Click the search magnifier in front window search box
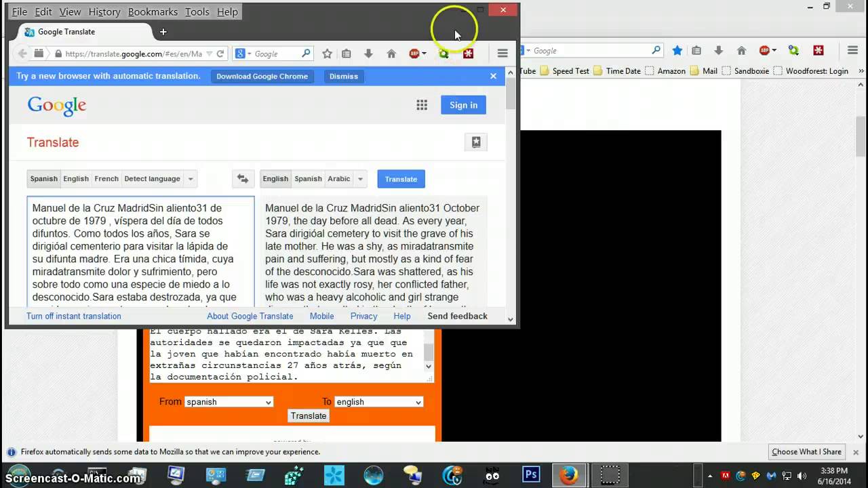Image resolution: width=868 pixels, height=488 pixels. (306, 54)
